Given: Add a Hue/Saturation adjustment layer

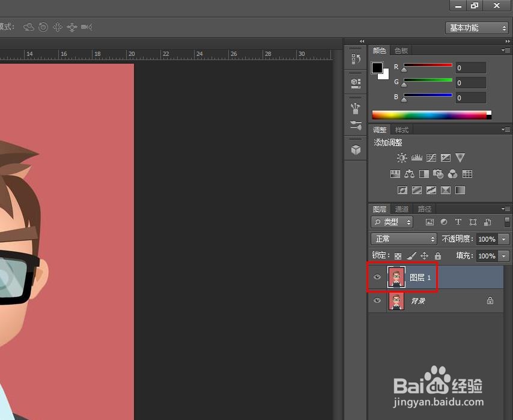Looking at the screenshot, I should (x=395, y=174).
